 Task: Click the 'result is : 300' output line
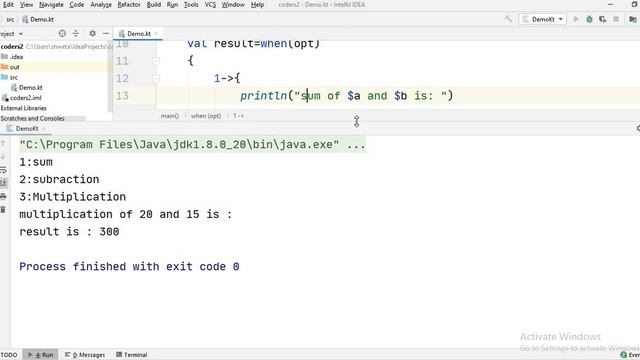coord(69,232)
